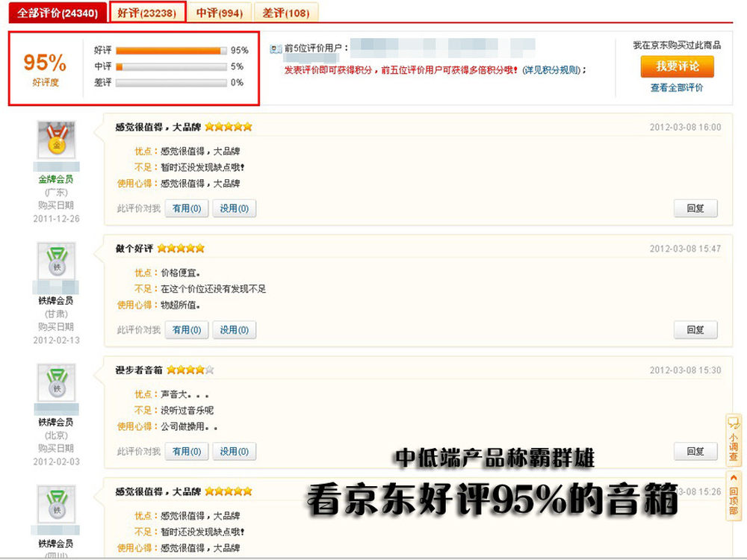Click the gold medal avatar of 金牌会员
The height and width of the screenshot is (560, 747).
(57, 140)
